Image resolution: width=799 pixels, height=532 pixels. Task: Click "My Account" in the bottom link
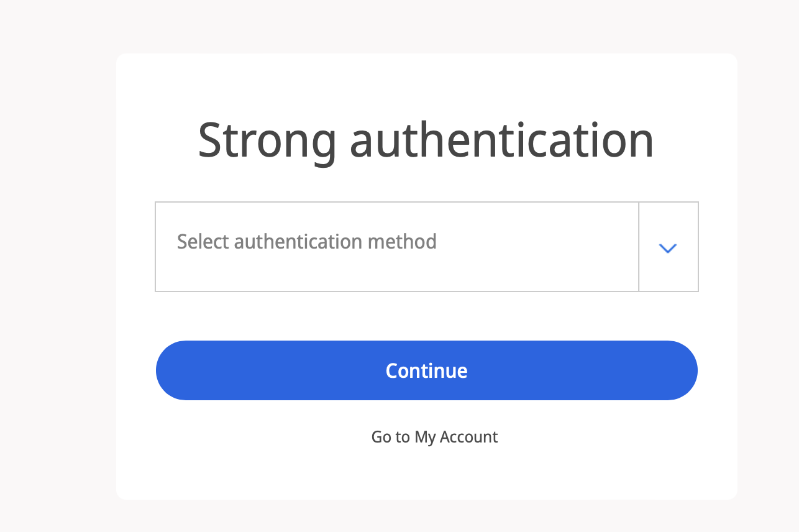coord(456,437)
